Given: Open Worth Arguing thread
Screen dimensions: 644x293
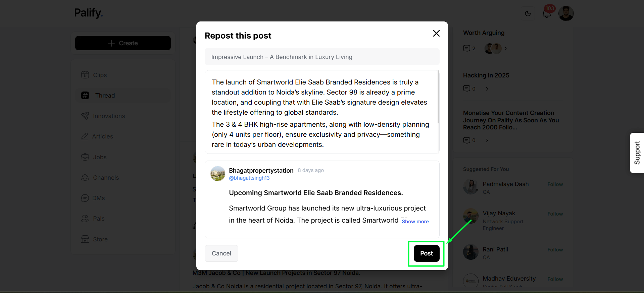Looking at the screenshot, I should [484, 33].
